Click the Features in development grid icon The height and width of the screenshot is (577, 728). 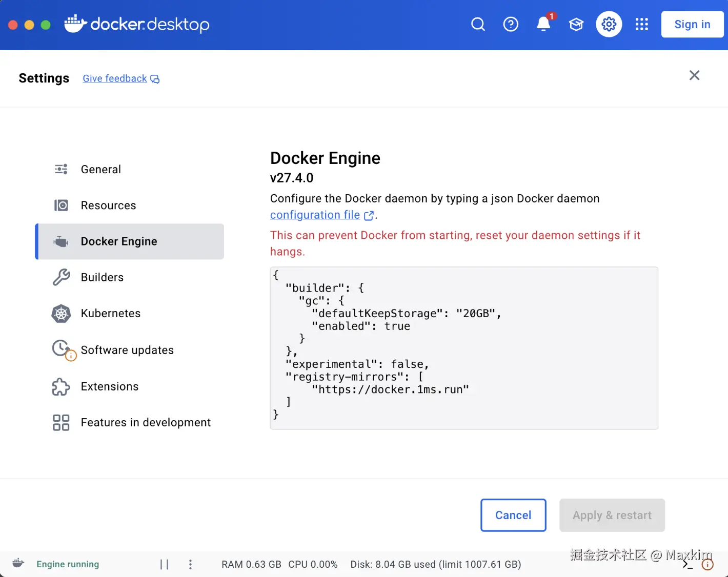click(x=61, y=423)
